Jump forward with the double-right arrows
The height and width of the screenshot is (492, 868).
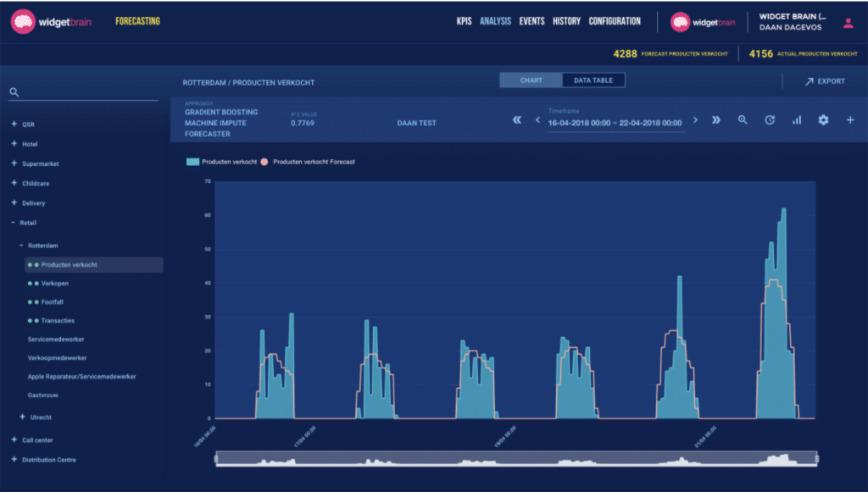(x=715, y=120)
